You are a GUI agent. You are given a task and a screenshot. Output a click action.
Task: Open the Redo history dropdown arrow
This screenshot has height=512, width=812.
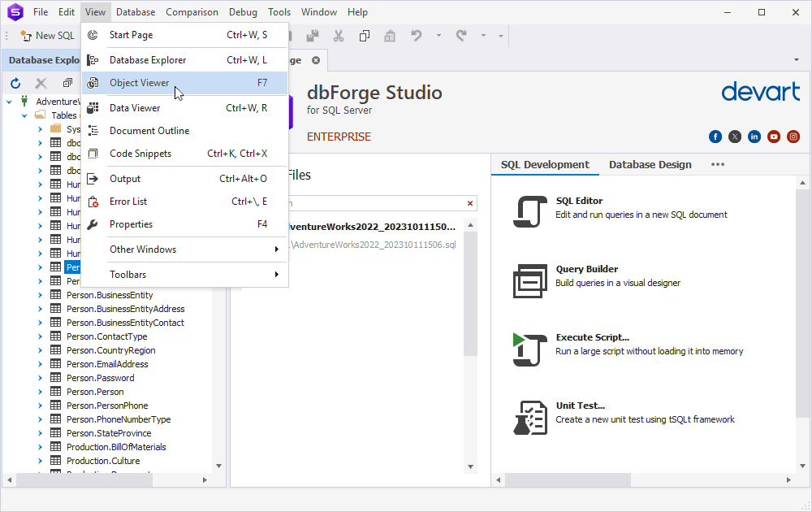(483, 36)
